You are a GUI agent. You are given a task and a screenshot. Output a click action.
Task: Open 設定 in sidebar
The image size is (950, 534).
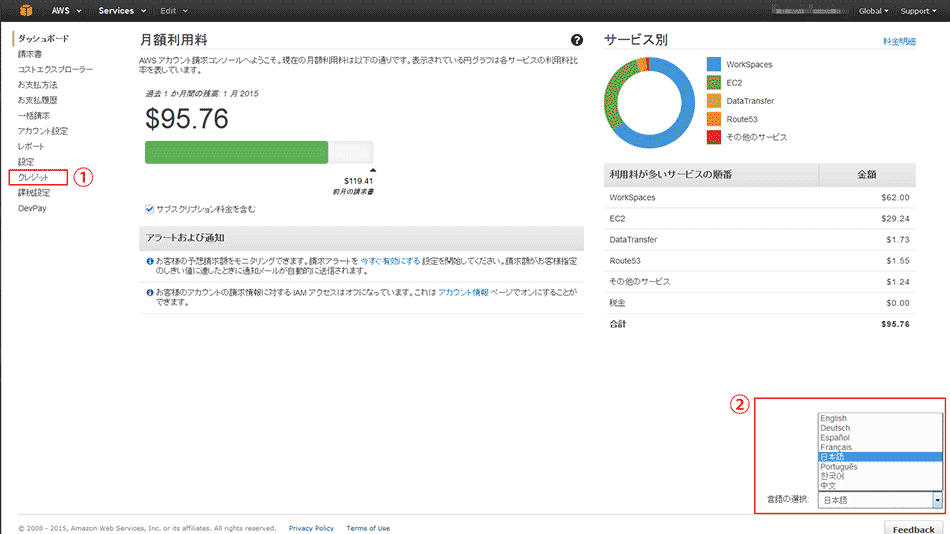tap(26, 162)
